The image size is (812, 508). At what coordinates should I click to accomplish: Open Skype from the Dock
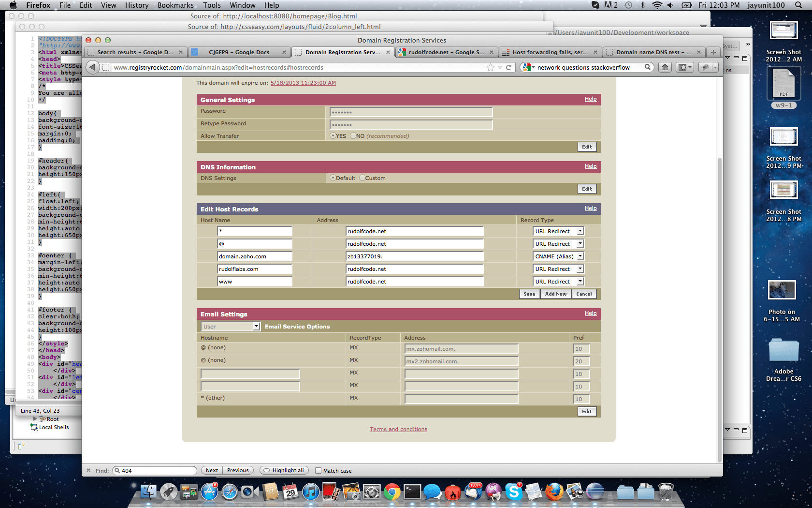[x=514, y=492]
